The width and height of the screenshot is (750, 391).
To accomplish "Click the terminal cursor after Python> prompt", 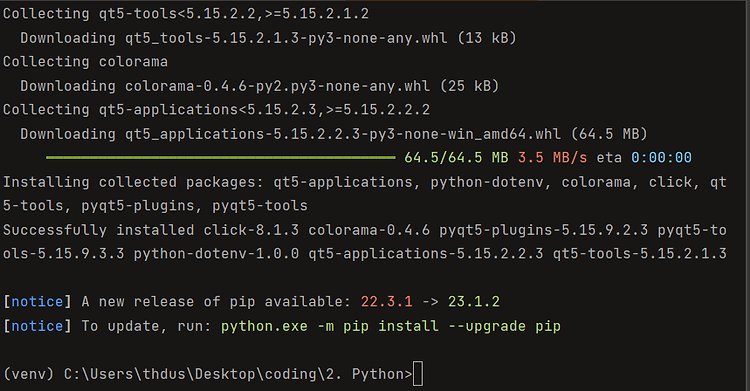I will pyautogui.click(x=418, y=374).
